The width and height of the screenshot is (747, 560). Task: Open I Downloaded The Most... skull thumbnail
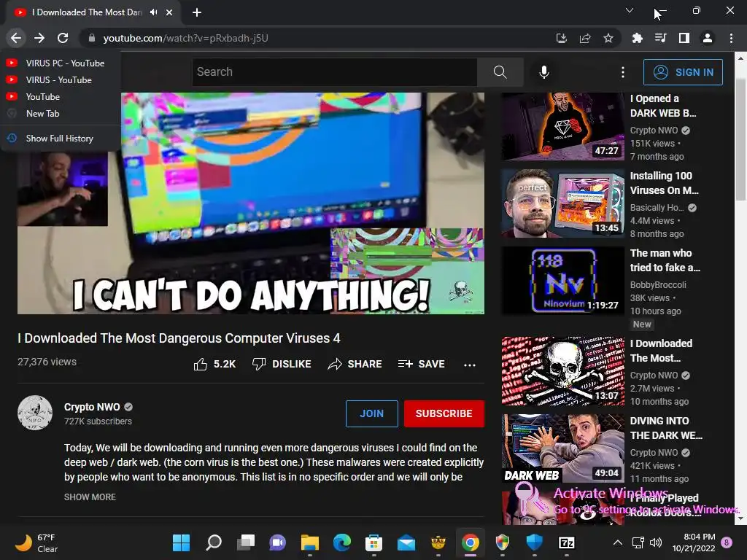(x=562, y=371)
